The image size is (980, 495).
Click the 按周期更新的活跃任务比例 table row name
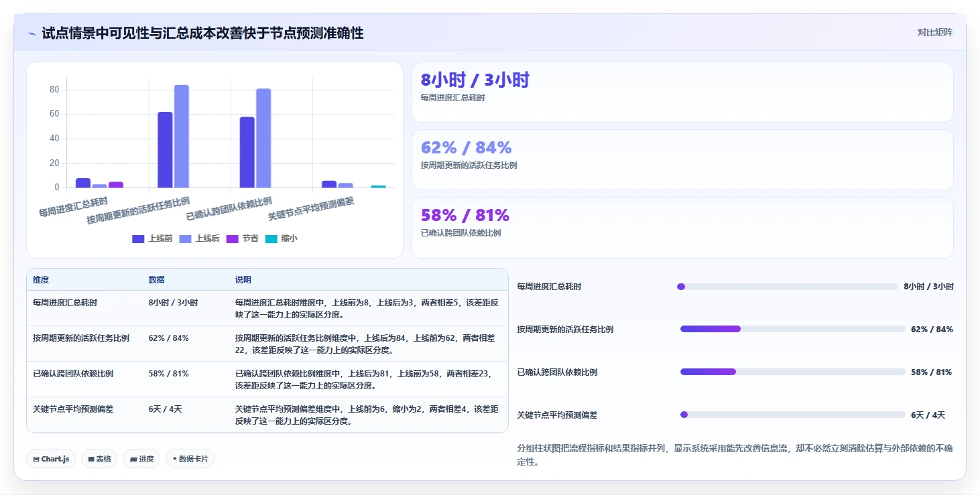(81, 338)
